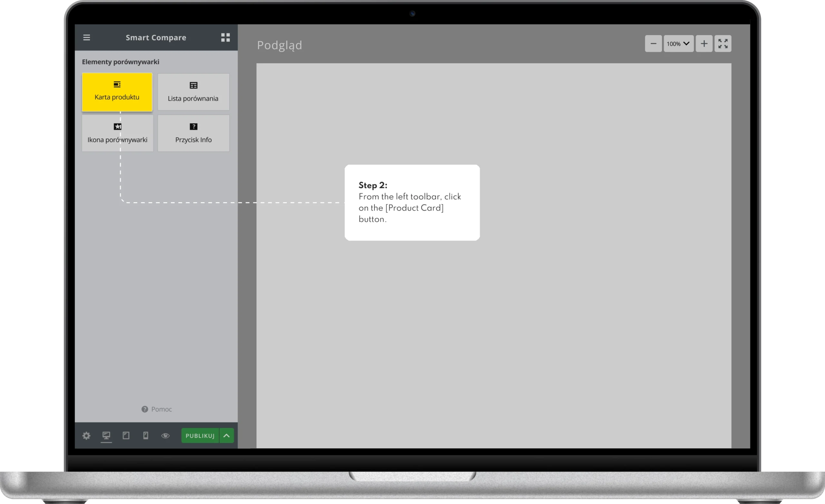Viewport: 825px width, 504px height.
Task: Open the hamburger menu in Smart Compare header
Action: coord(86,37)
